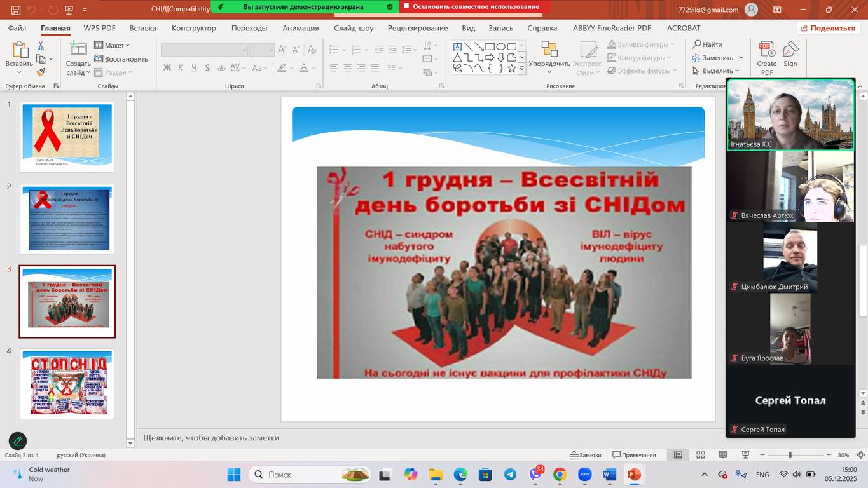Click the Поделиться share button
Screen dimensions: 868x488
click(828, 28)
